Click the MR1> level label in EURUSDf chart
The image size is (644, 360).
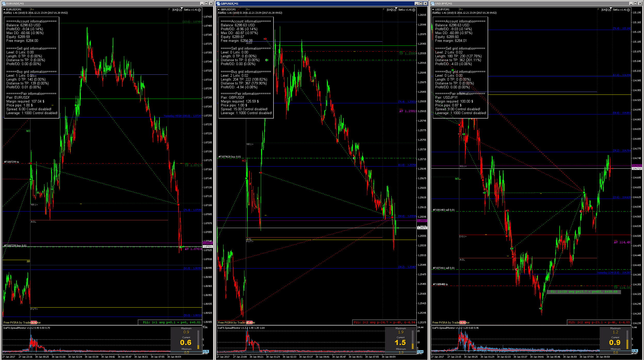(34, 205)
